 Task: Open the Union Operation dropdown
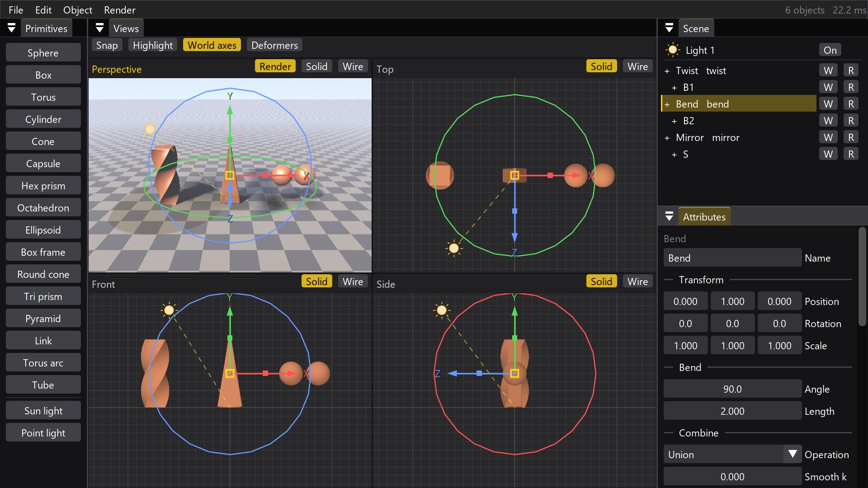(x=732, y=455)
